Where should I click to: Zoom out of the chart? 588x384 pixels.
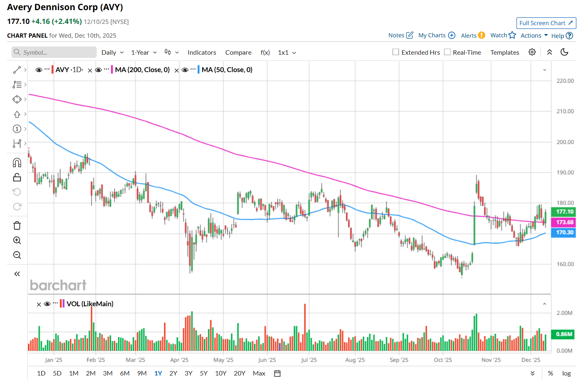(x=17, y=255)
